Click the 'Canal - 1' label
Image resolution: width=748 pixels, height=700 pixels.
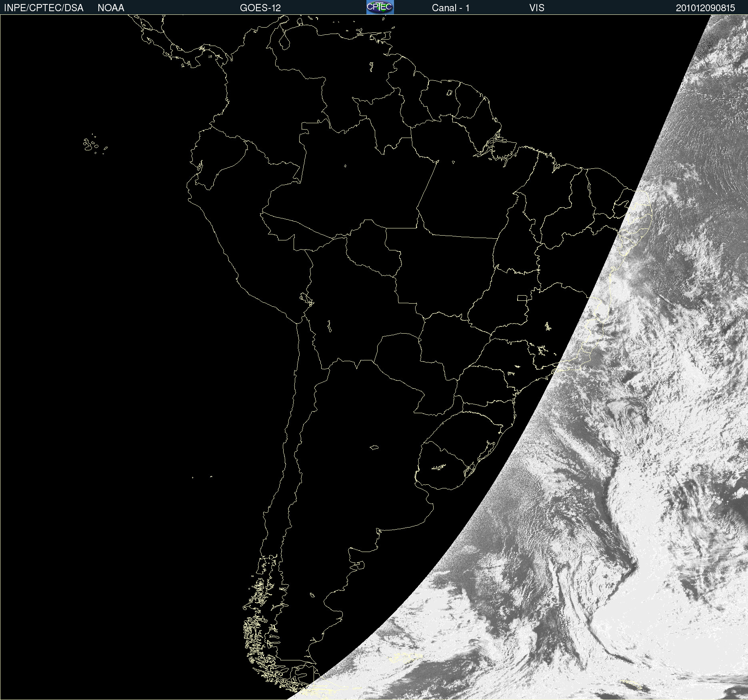(451, 8)
